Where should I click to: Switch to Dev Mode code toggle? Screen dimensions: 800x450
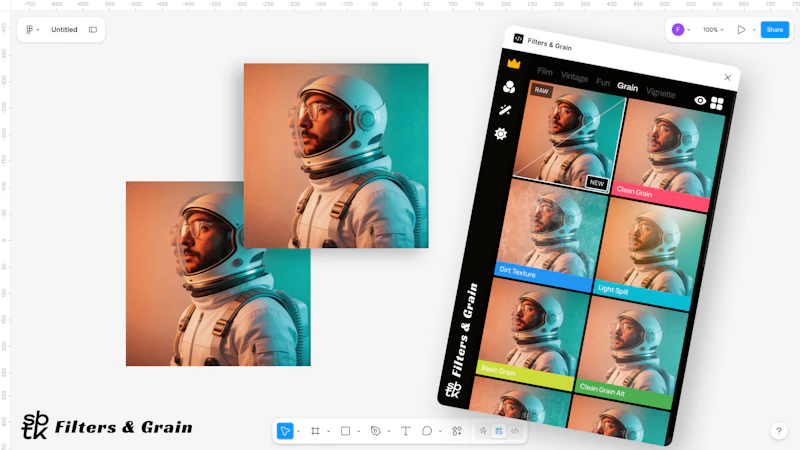[515, 431]
